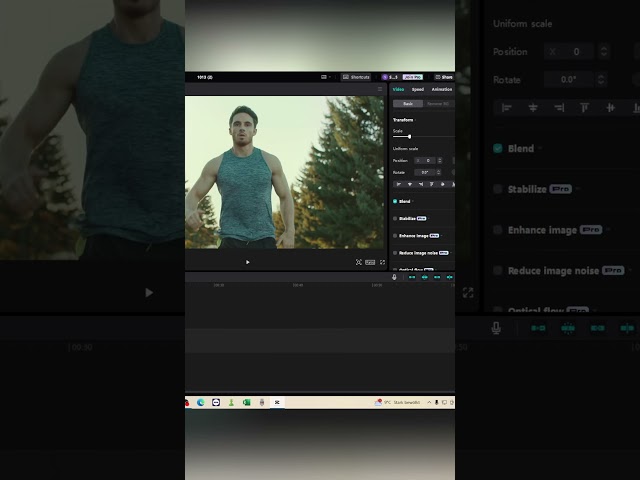Toggle the preview axis icon
Image resolution: width=640 pixels, height=480 pixels.
(449, 277)
